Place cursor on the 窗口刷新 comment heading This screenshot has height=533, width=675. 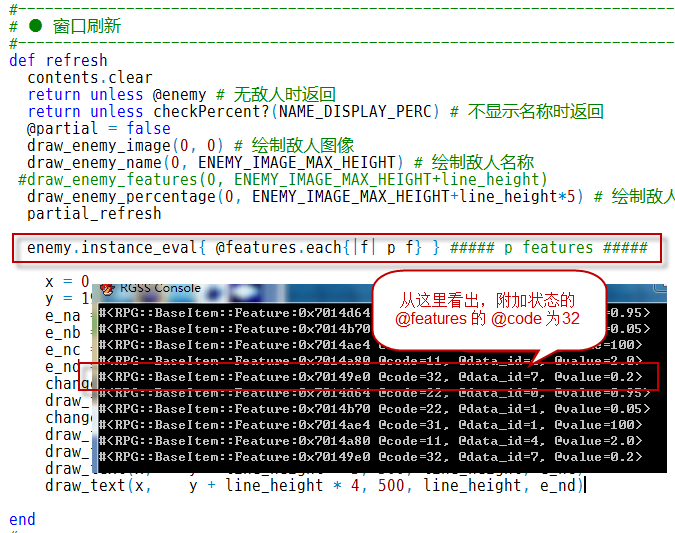(x=87, y=26)
